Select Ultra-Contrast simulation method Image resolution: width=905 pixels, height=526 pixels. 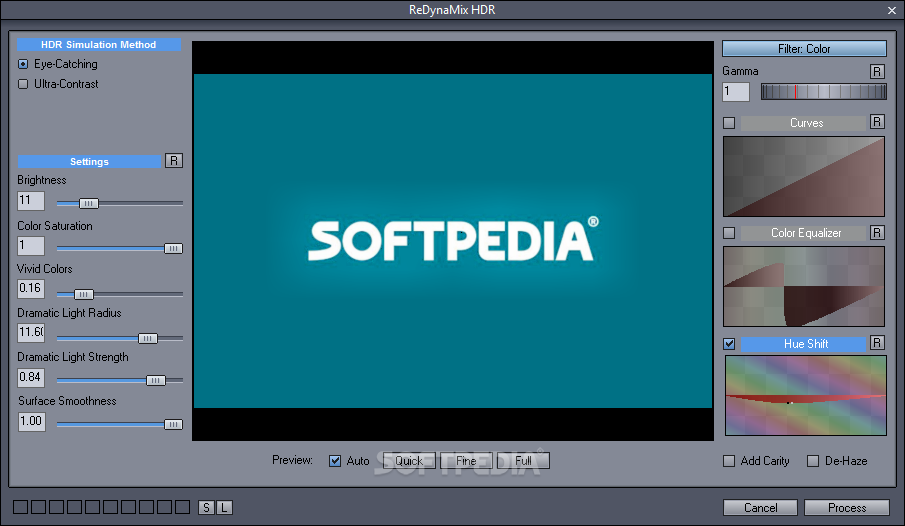(x=23, y=84)
